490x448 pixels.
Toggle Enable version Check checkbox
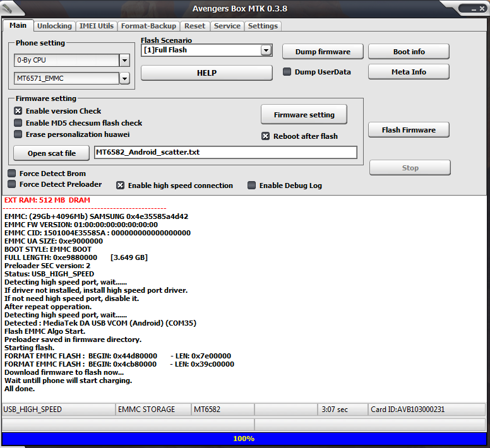click(x=18, y=111)
